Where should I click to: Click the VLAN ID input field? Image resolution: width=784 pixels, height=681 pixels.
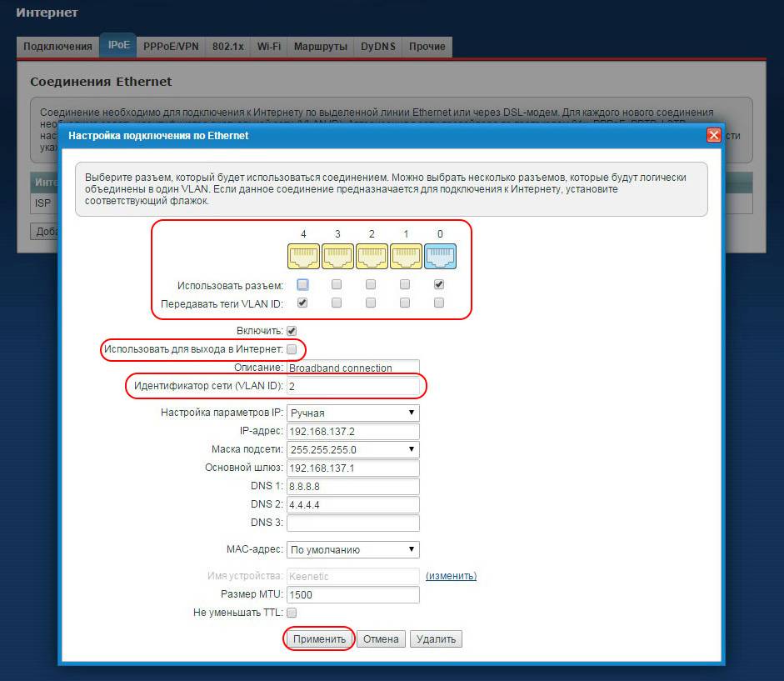[353, 386]
